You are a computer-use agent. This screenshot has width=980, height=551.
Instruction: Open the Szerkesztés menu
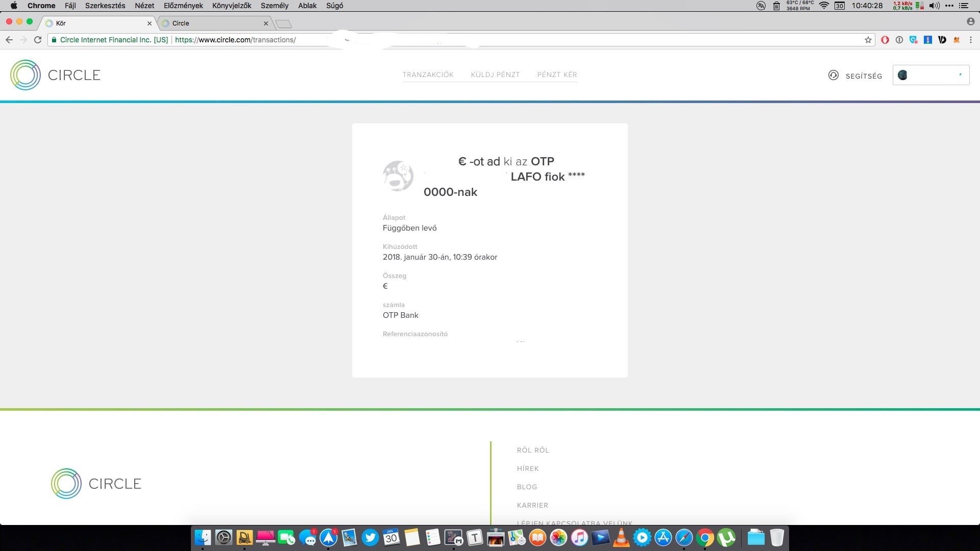105,6
